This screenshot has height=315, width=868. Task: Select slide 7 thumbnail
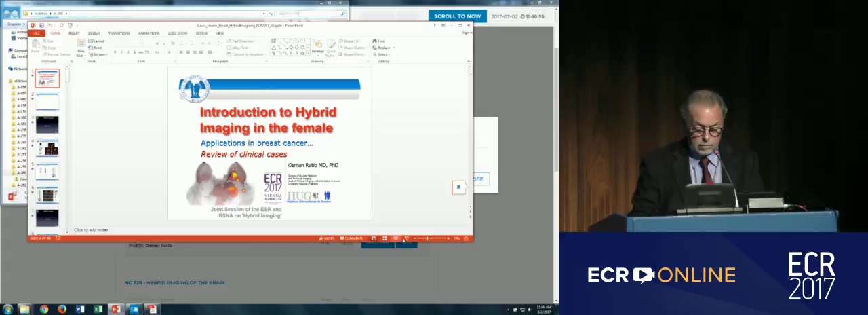47,217
